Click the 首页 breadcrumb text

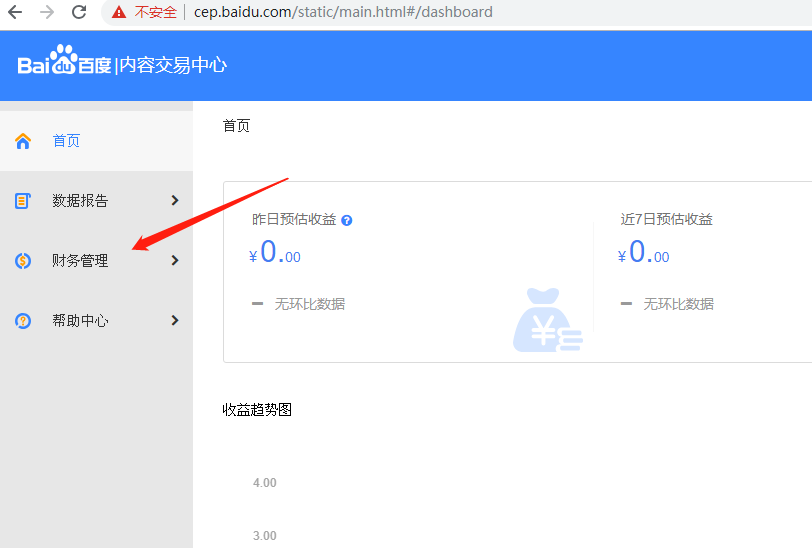[x=236, y=126]
